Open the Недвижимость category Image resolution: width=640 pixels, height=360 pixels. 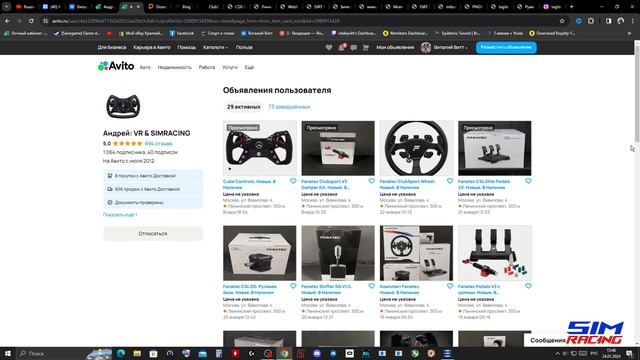coord(175,67)
